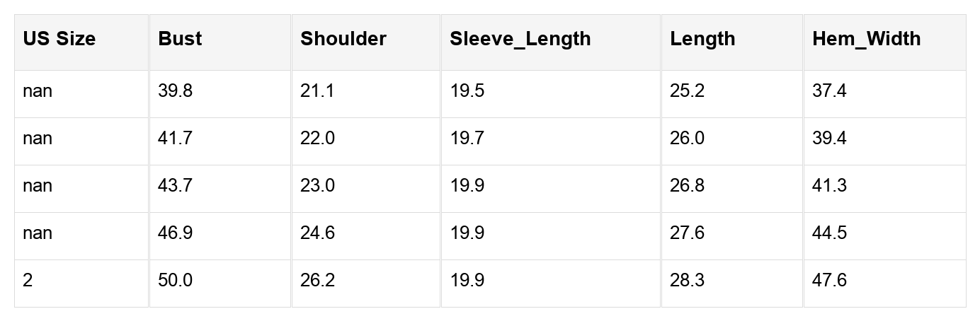The width and height of the screenshot is (980, 321).
Task: Click the US Size column header
Action: pos(59,39)
